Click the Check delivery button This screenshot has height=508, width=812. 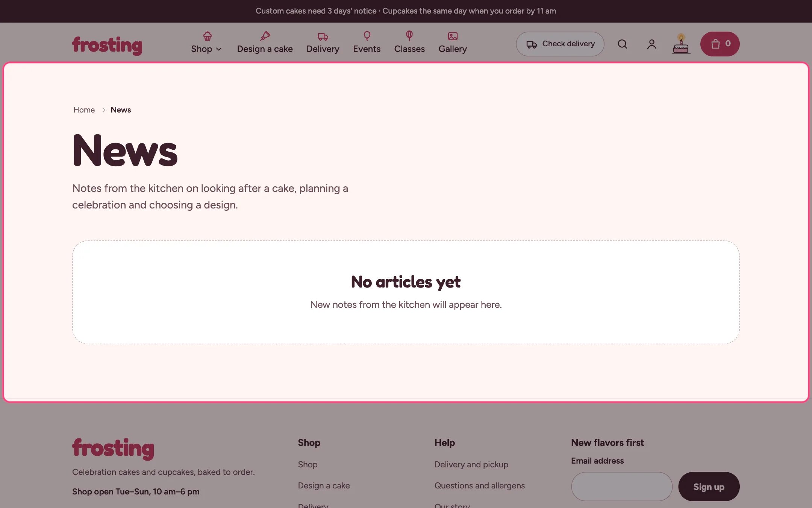coord(560,44)
